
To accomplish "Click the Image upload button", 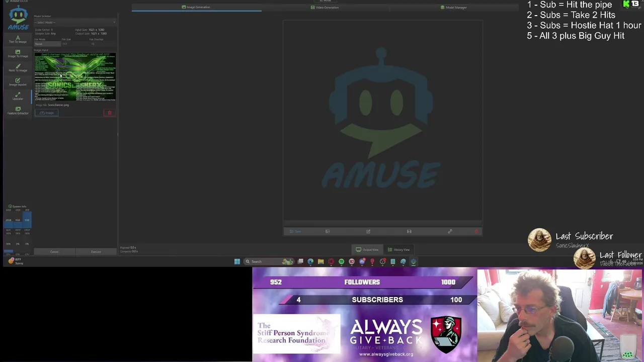I will click(47, 113).
